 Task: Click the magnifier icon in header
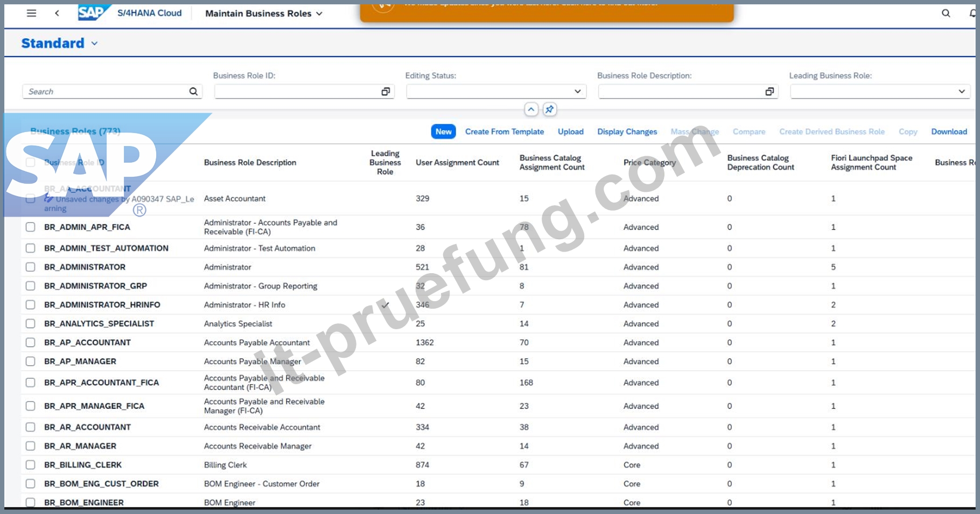pos(946,13)
